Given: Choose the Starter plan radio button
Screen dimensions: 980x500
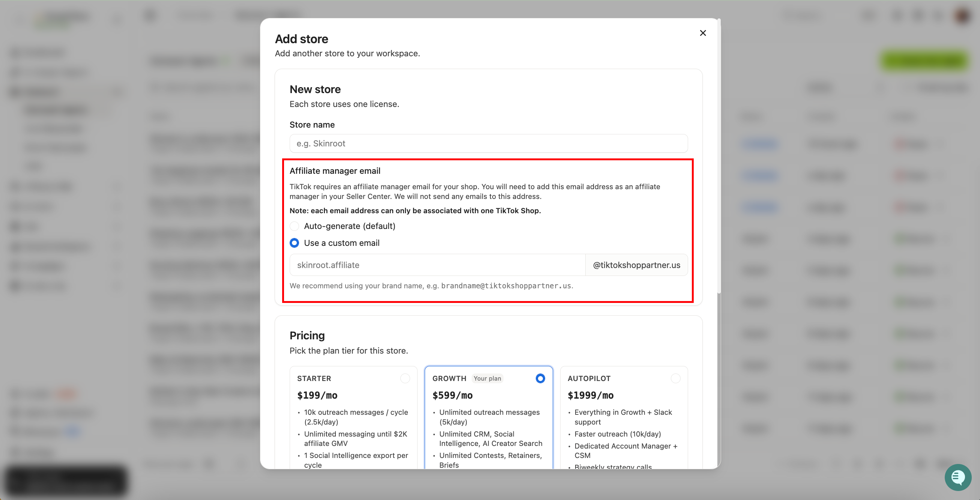Looking at the screenshot, I should pyautogui.click(x=405, y=378).
